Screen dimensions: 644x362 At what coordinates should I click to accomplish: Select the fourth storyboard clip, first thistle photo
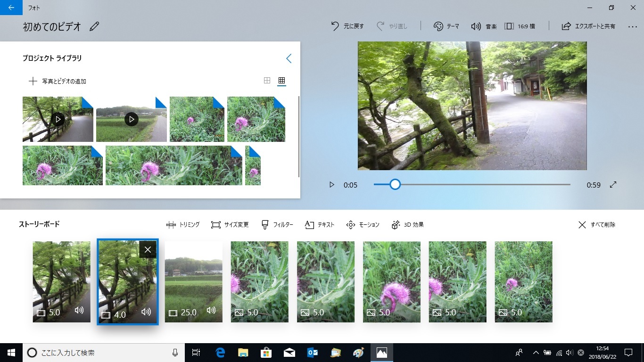pyautogui.click(x=259, y=282)
